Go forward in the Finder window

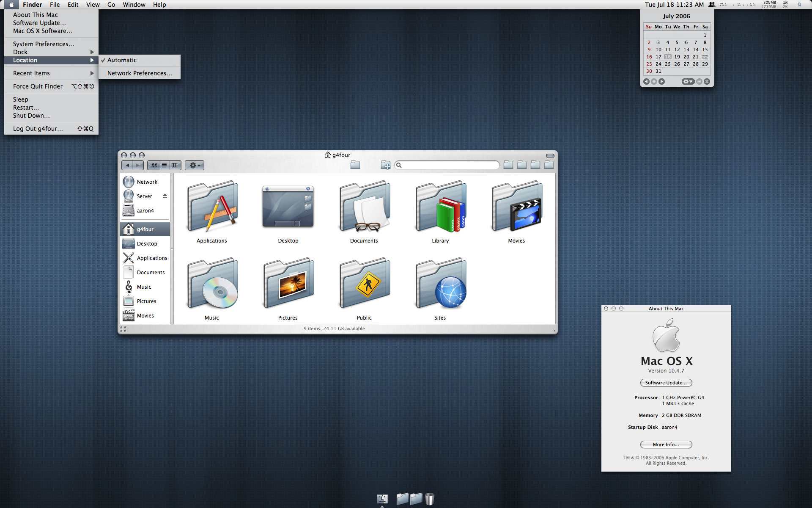[138, 165]
